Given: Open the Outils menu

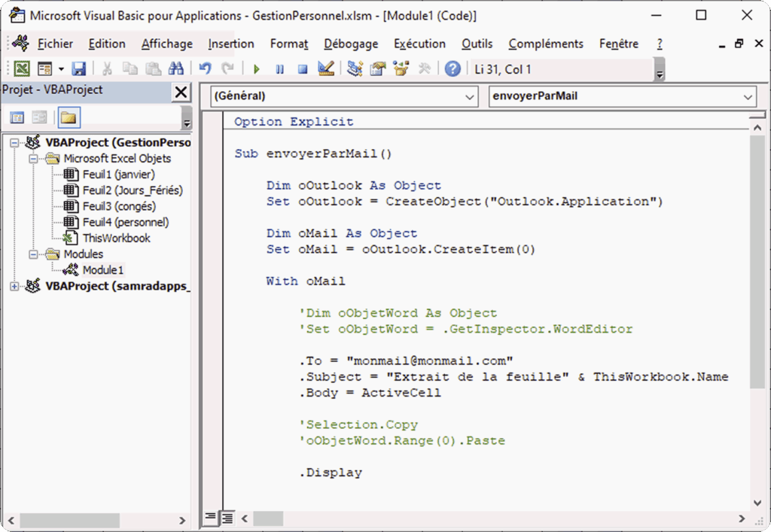Looking at the screenshot, I should point(477,44).
